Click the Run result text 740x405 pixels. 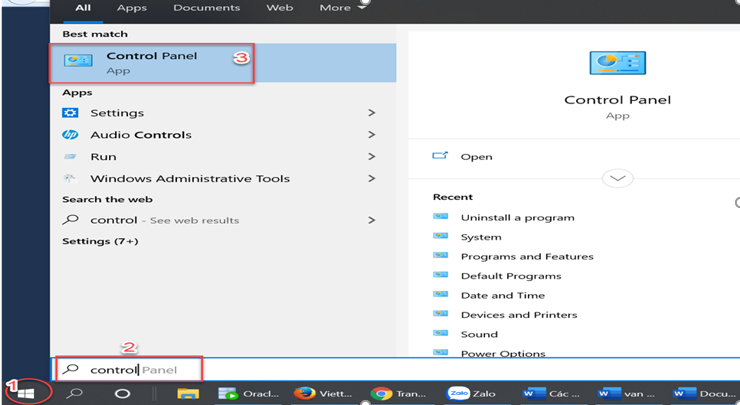coord(103,157)
